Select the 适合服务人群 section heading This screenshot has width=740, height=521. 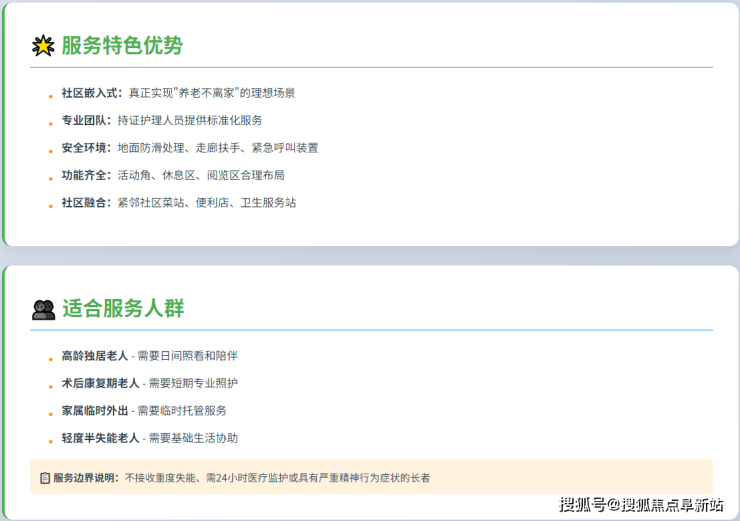click(x=122, y=309)
